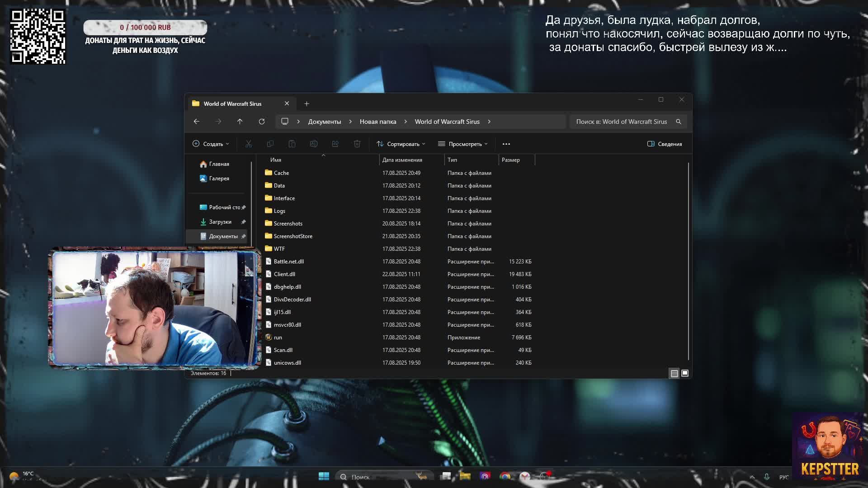Switch to details list view
Image resolution: width=868 pixels, height=488 pixels.
pos(674,373)
